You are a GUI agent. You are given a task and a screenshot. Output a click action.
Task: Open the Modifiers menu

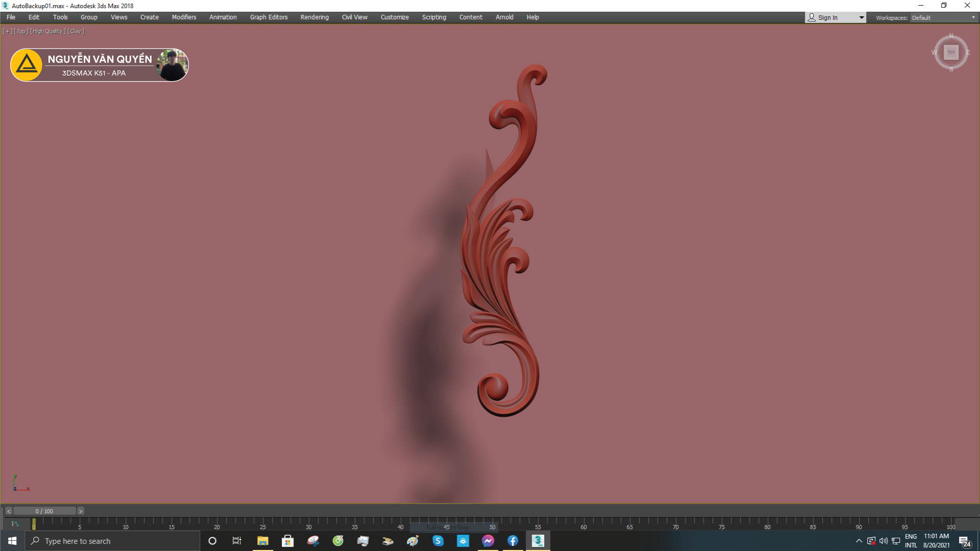[x=184, y=17]
